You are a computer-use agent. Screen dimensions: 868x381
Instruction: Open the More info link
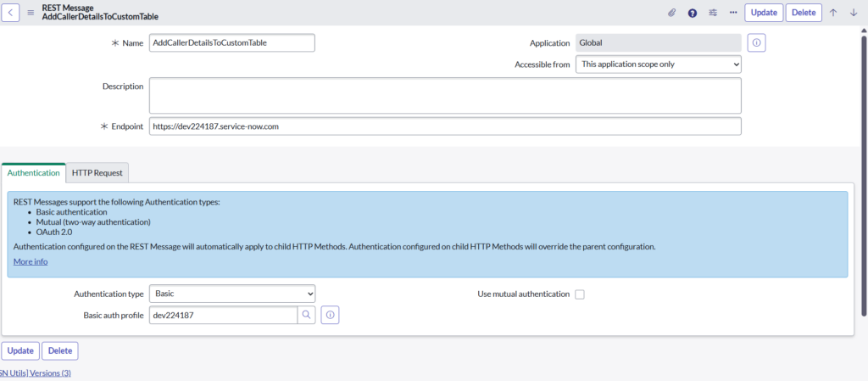(x=31, y=261)
